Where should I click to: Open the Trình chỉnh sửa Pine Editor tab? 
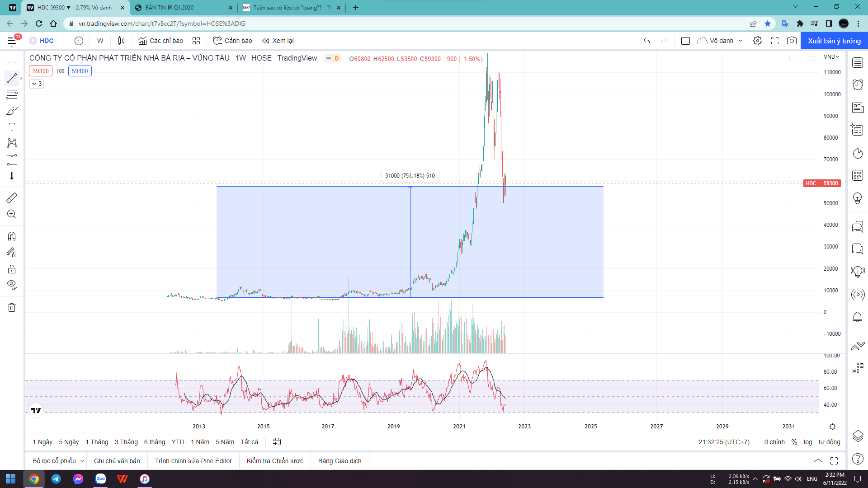193,461
